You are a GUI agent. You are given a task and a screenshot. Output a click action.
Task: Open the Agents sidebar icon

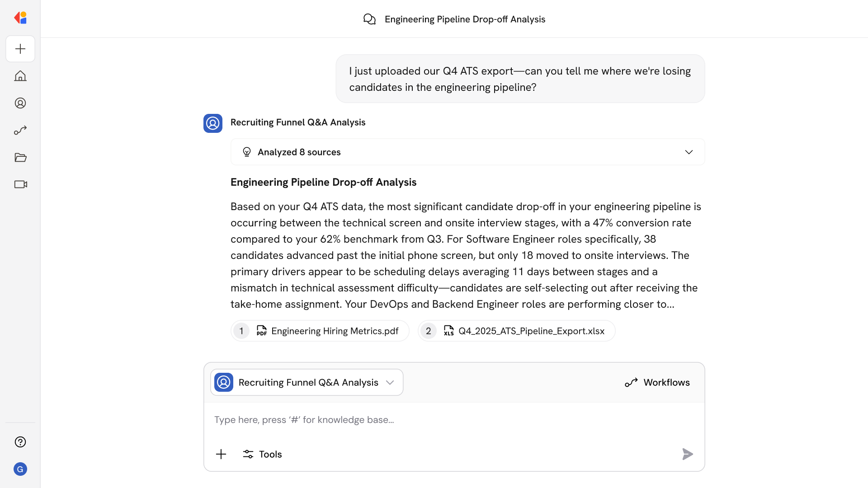[20, 103]
